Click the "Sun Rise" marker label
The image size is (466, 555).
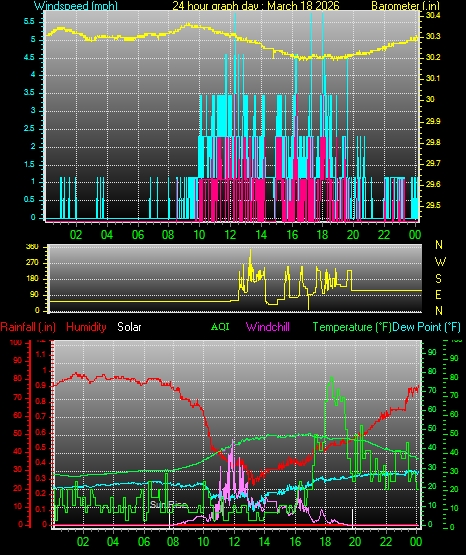[168, 504]
